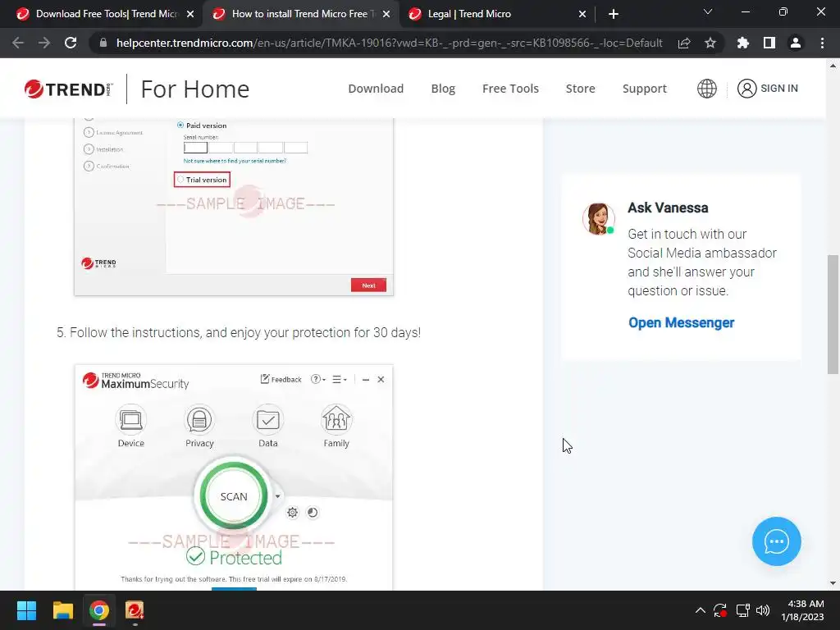Click the volume speaker icon
This screenshot has width=840, height=630.
tap(763, 610)
